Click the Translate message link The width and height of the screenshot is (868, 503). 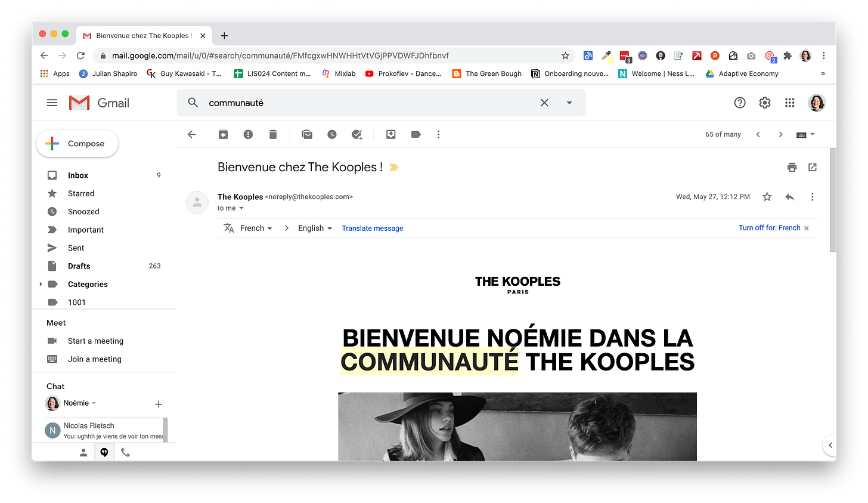pos(373,229)
